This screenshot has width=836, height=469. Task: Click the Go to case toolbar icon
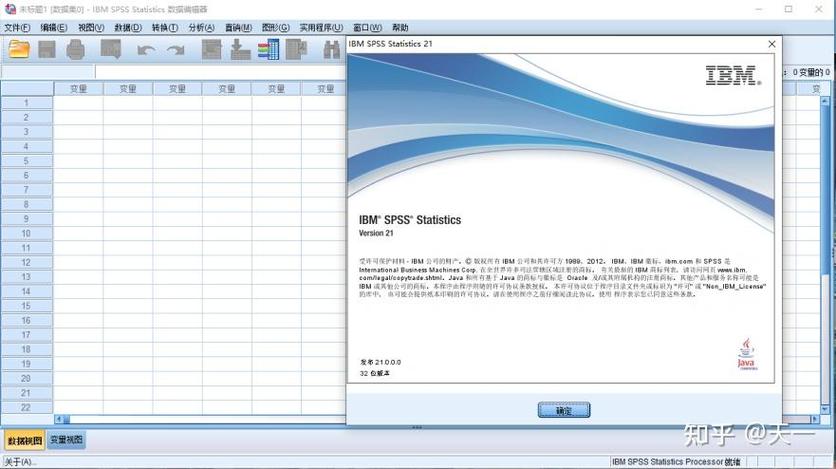[x=212, y=50]
